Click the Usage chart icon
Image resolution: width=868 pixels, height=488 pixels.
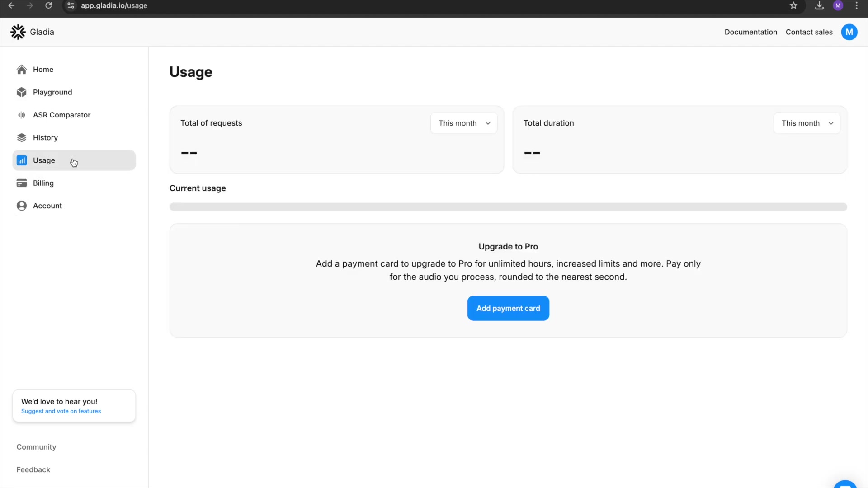click(x=21, y=160)
